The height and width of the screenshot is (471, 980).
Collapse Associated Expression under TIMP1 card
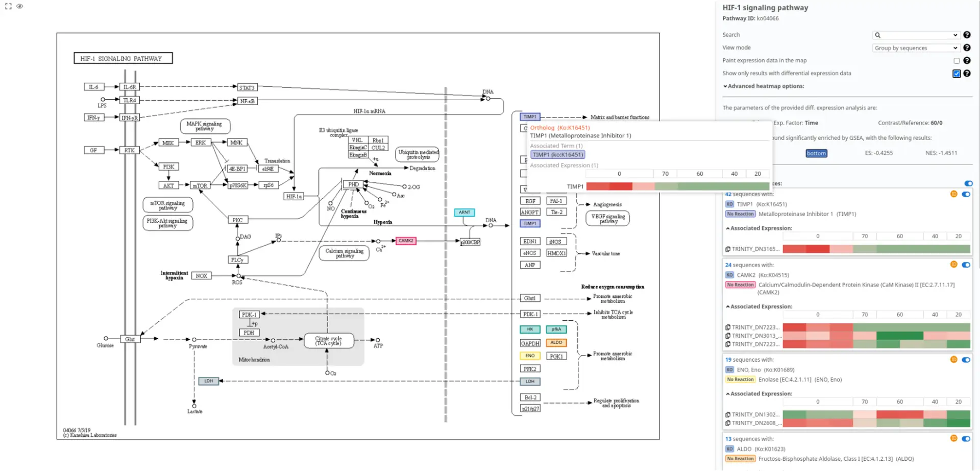pos(759,228)
